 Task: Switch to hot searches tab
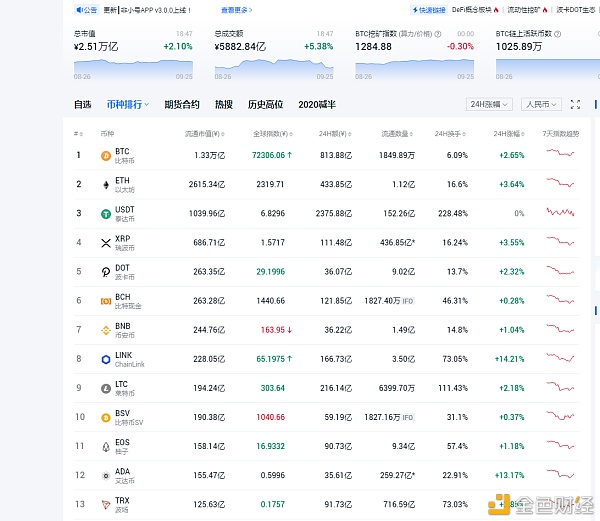pyautogui.click(x=224, y=104)
